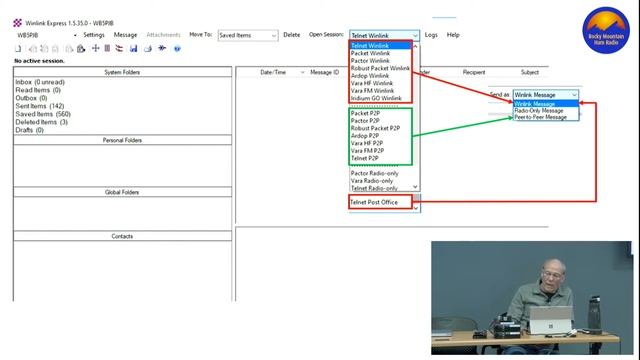
Task: Click the new message page icon
Action: coord(18,49)
